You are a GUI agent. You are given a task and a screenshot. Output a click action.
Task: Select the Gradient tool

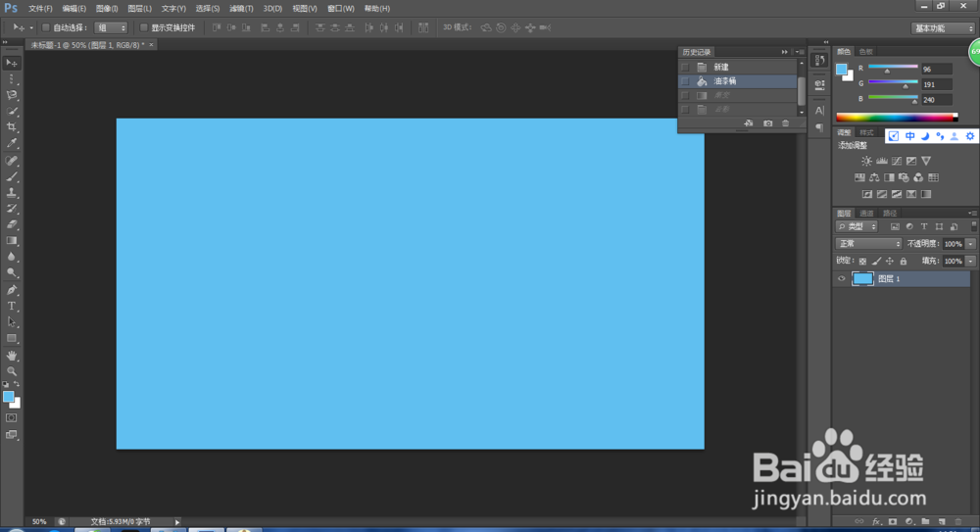pyautogui.click(x=11, y=241)
